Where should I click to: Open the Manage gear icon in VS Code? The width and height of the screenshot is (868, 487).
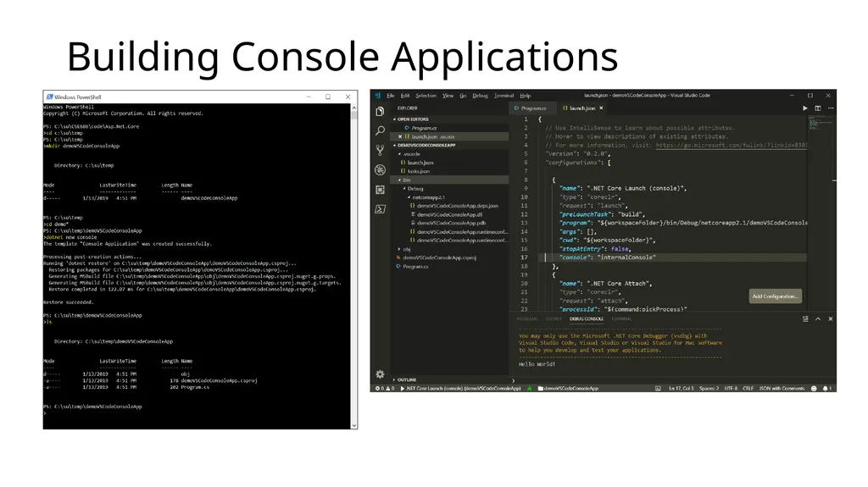[x=380, y=374]
